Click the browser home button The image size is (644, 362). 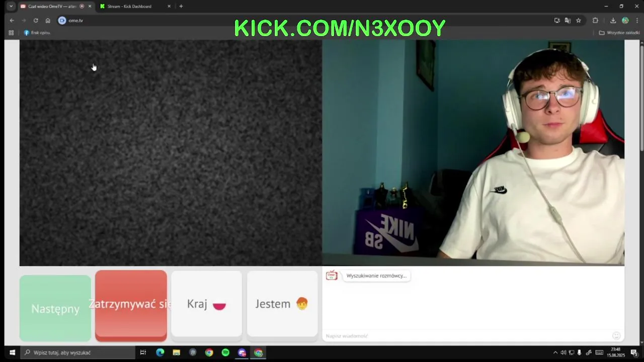click(x=48, y=21)
